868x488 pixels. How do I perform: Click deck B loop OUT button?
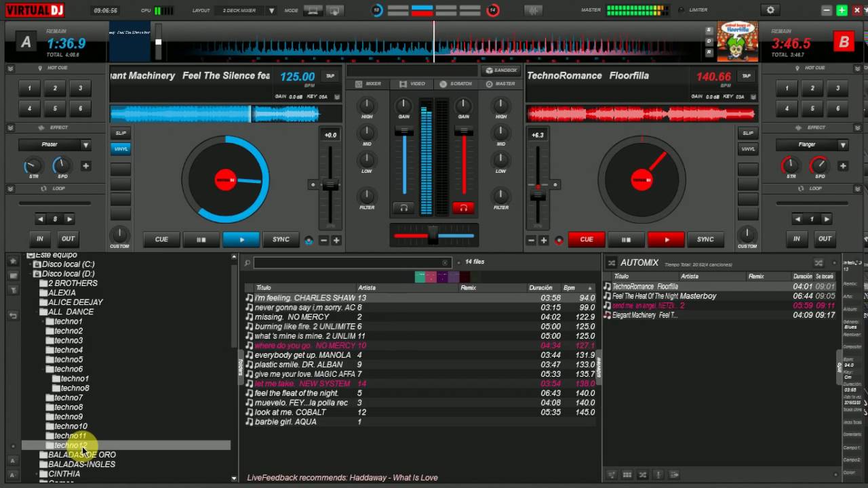[825, 239]
